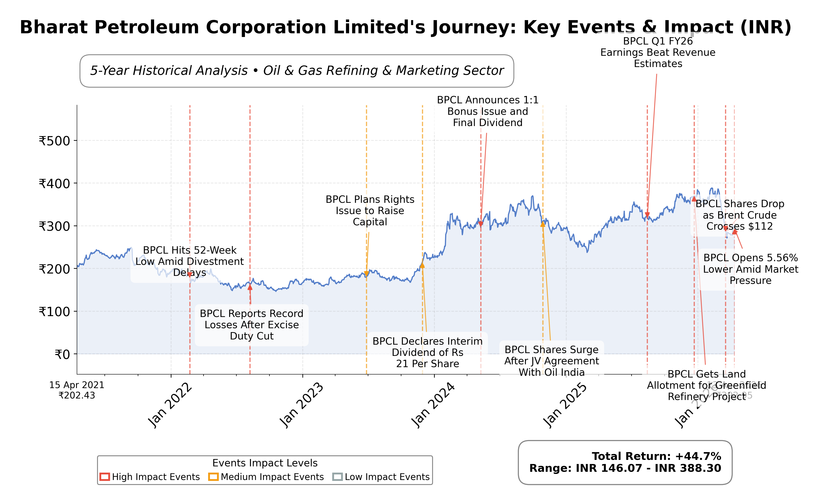Click the 'Range: INR 146.07 - INR 388.30' text

point(625,468)
